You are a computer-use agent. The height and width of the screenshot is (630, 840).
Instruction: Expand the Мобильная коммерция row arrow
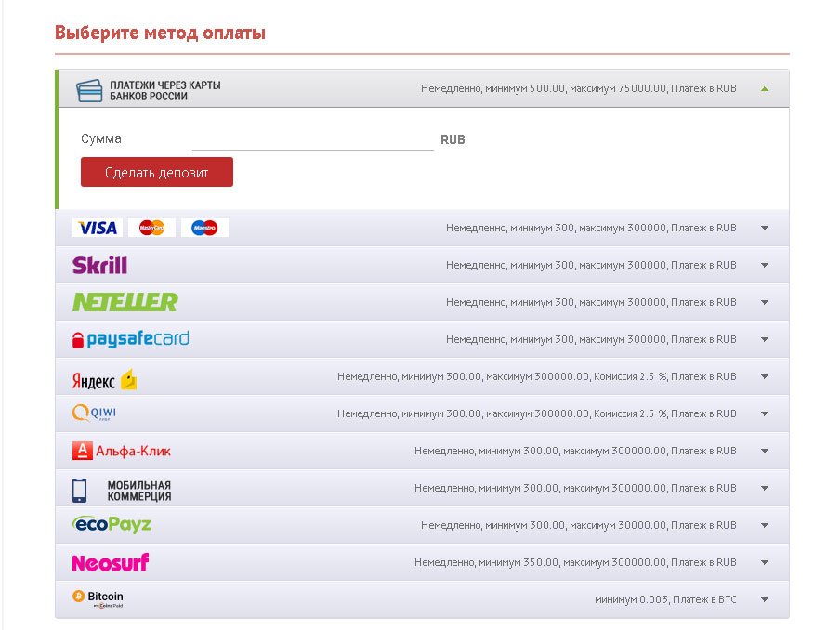coord(765,488)
